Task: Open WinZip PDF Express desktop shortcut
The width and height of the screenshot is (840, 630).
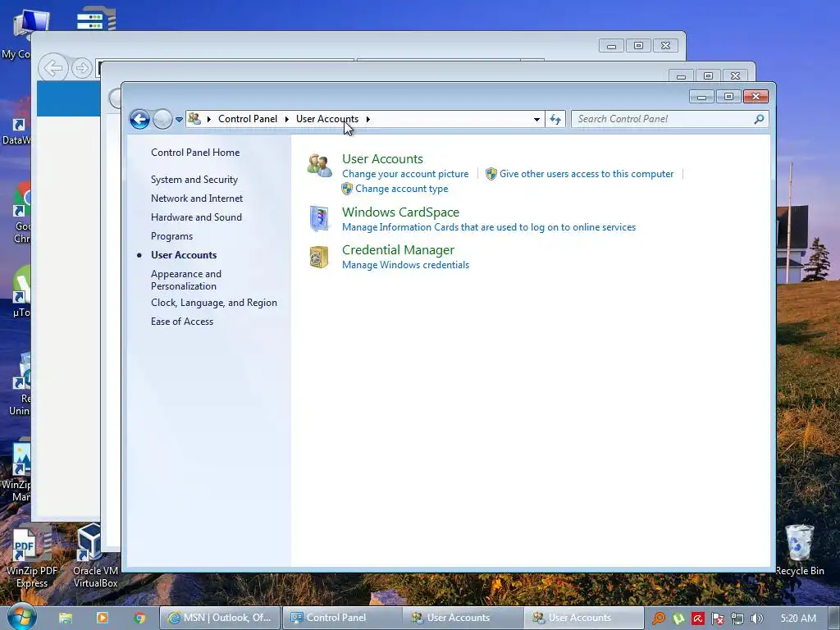Action: click(x=32, y=558)
